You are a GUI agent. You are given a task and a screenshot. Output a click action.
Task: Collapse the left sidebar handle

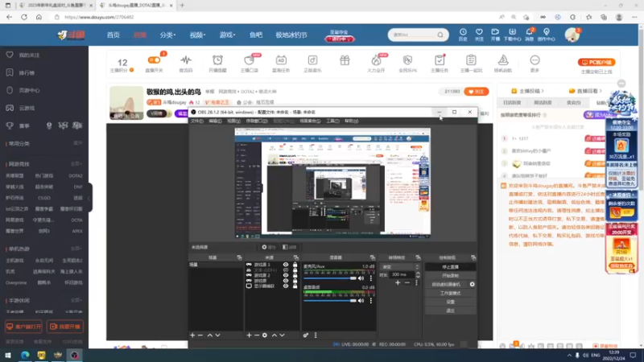89,198
